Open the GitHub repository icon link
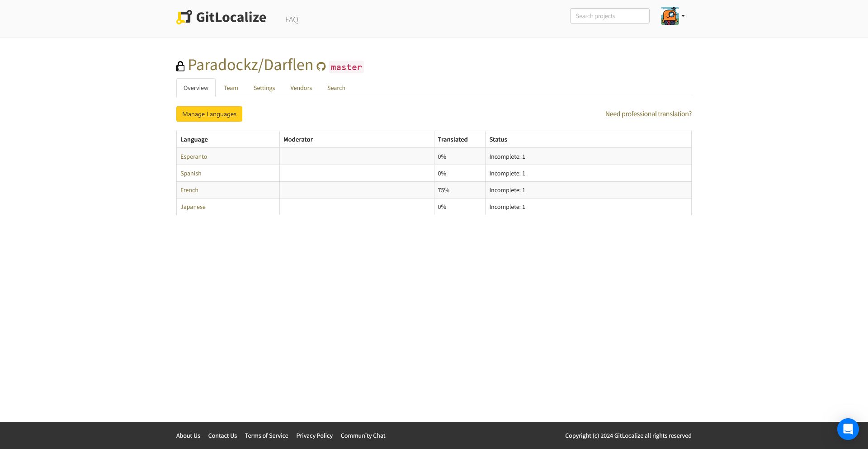Image resolution: width=868 pixels, height=449 pixels. click(321, 66)
